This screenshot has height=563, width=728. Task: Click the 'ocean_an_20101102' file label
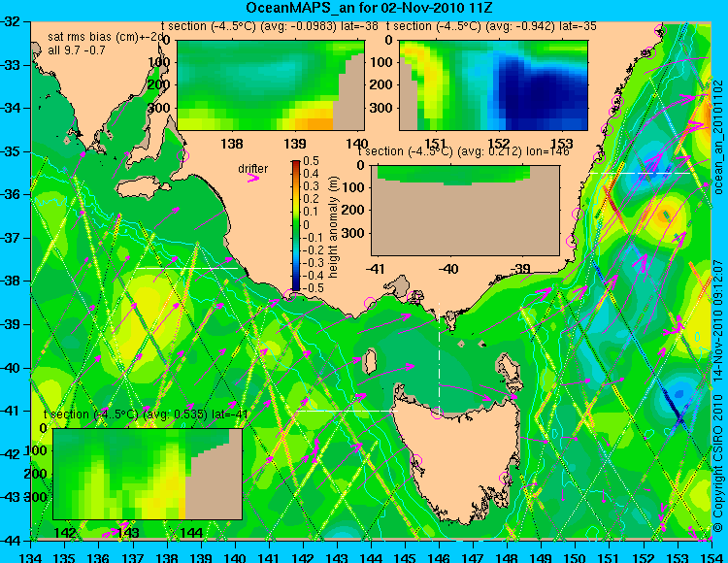pyautogui.click(x=717, y=137)
